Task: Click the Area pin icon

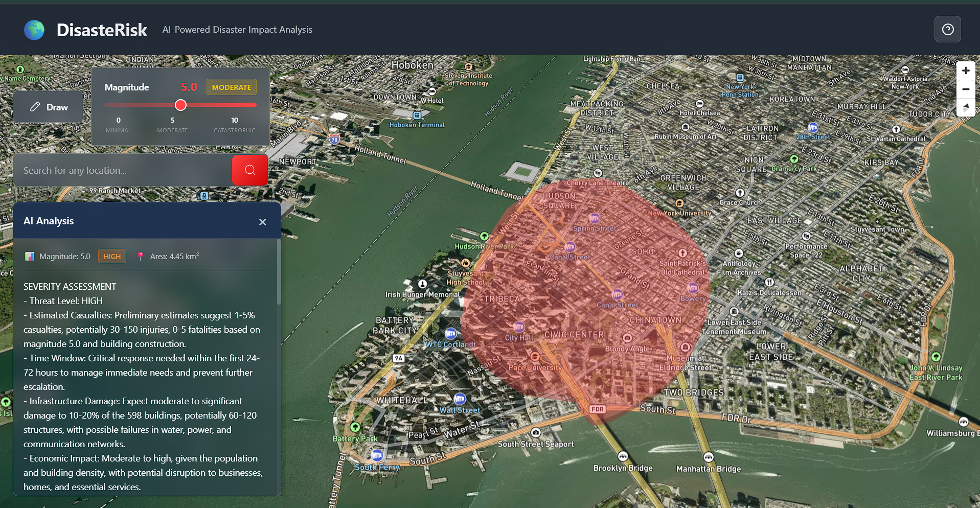Action: click(141, 256)
